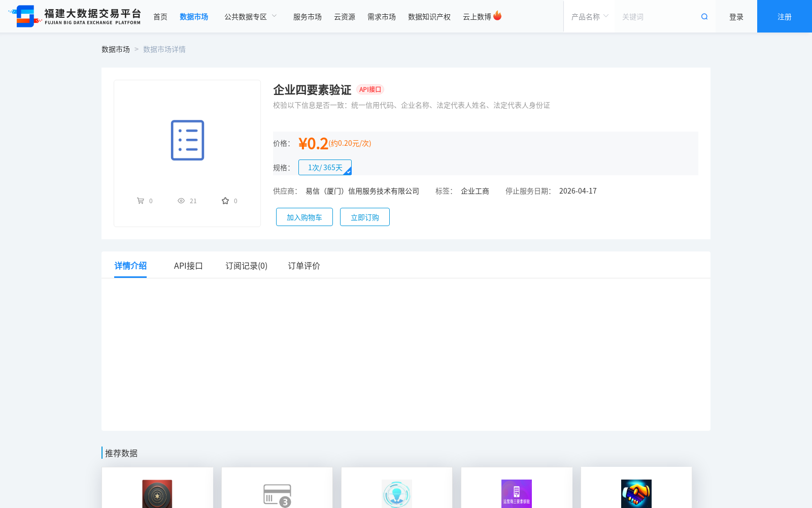
Task: Click the API接口 red tag badge
Action: tap(370, 89)
